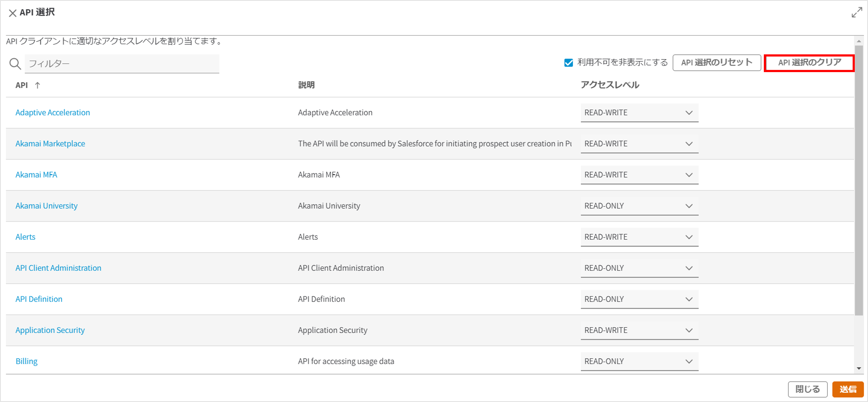The image size is (868, 402).
Task: Uncheck 利用不可を非表示にする checkbox
Action: click(x=568, y=63)
